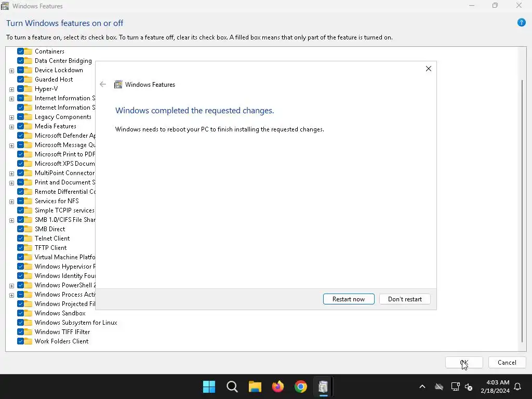The height and width of the screenshot is (399, 532).
Task: Open File Explorer from the taskbar
Action: point(255,387)
